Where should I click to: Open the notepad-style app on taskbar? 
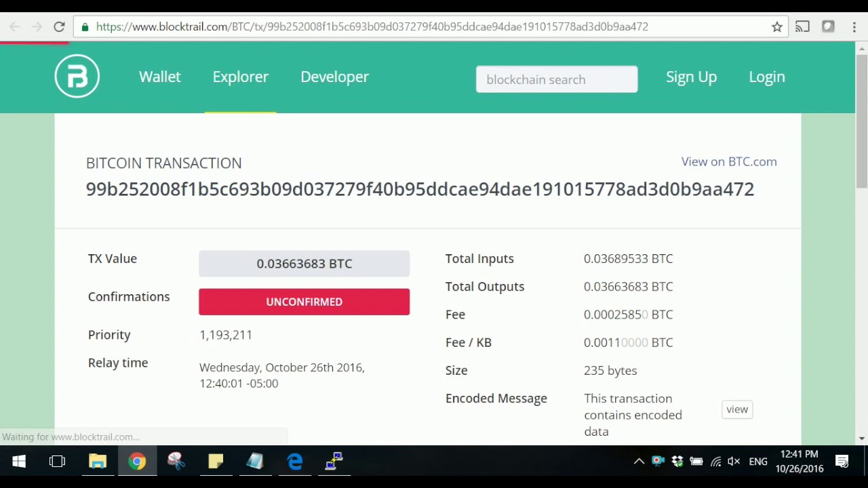pos(255,462)
